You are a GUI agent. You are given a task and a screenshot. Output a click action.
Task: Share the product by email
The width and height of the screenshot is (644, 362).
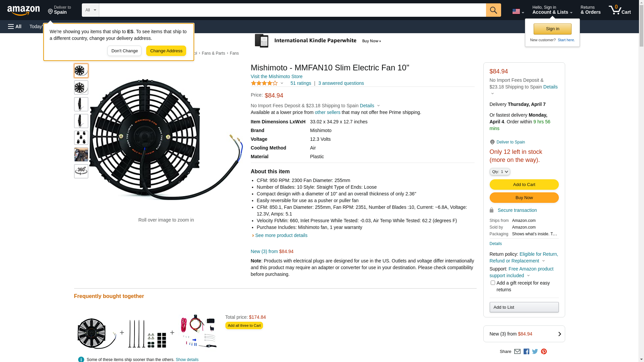(x=517, y=352)
